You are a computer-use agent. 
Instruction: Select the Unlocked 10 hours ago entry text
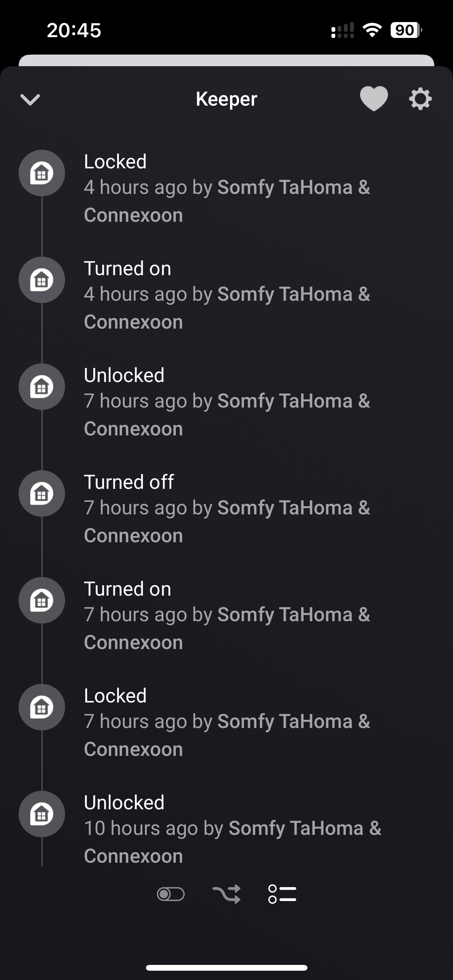[x=124, y=802]
